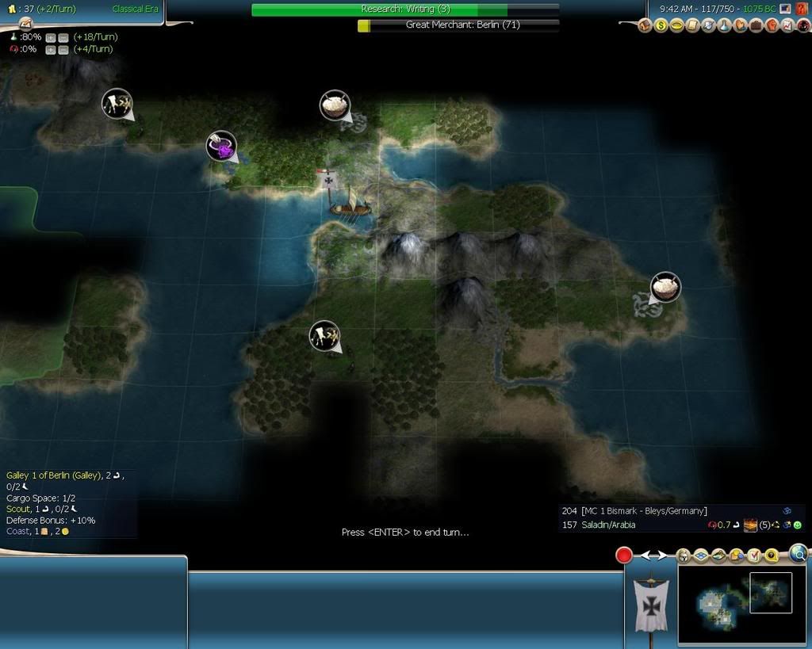Click the war icon beside Saladin's score

(x=750, y=525)
